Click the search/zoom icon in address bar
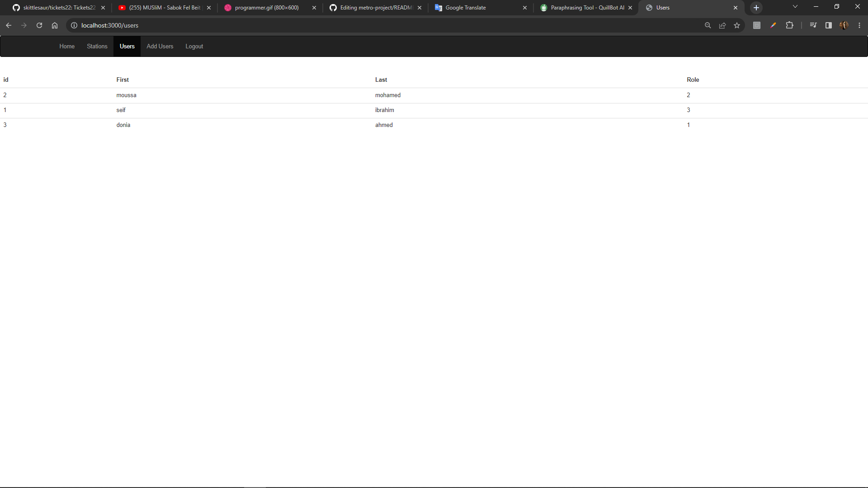The image size is (868, 488). coord(708,25)
